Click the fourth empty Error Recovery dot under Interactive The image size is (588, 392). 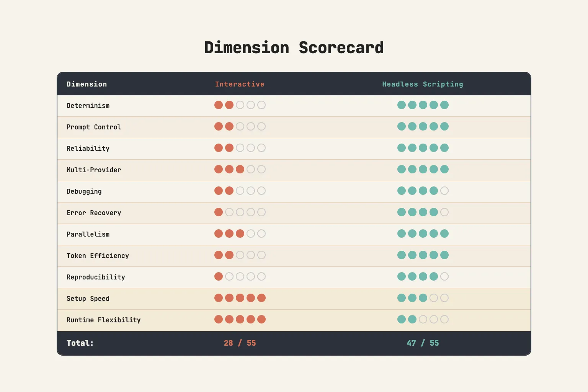tap(251, 212)
